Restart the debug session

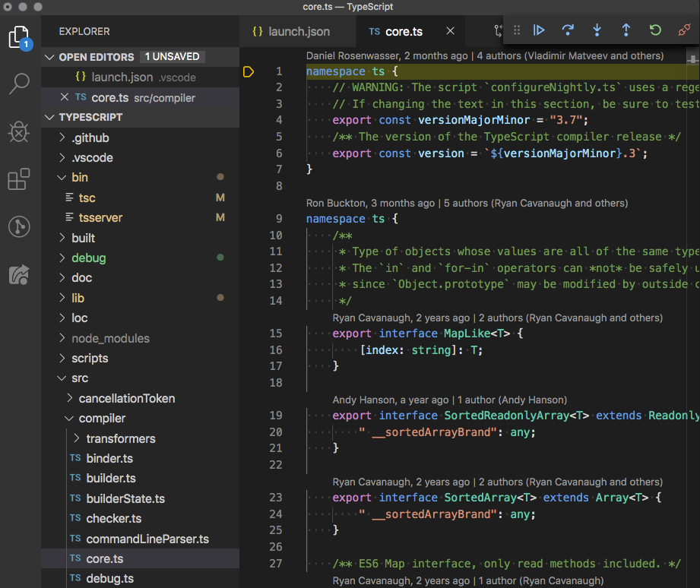pos(654,30)
